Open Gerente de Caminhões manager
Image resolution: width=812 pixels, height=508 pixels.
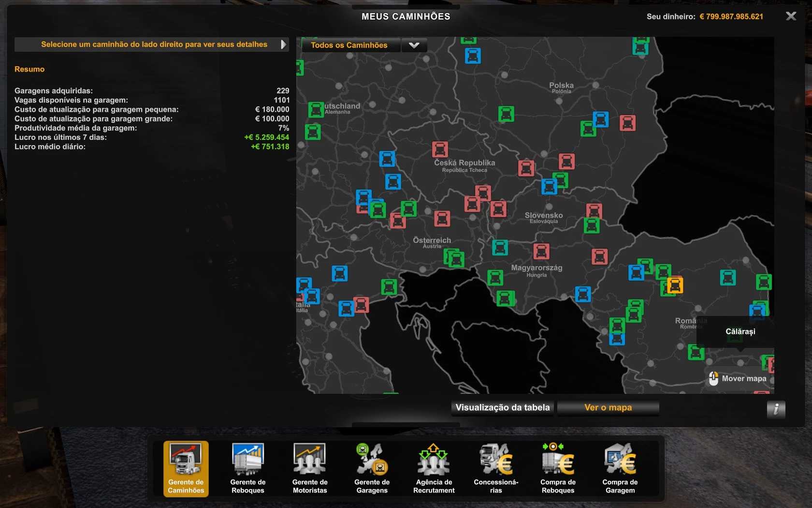click(186, 468)
